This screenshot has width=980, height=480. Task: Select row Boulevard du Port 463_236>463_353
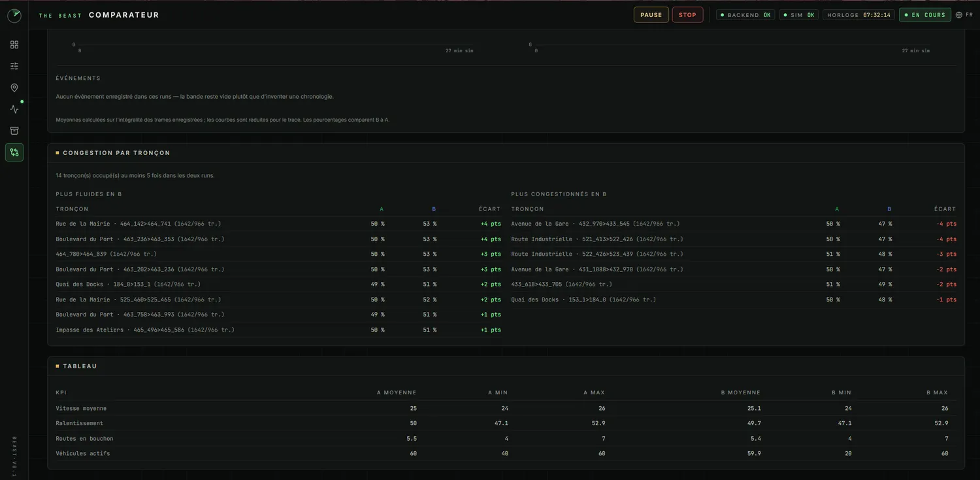[278, 239]
